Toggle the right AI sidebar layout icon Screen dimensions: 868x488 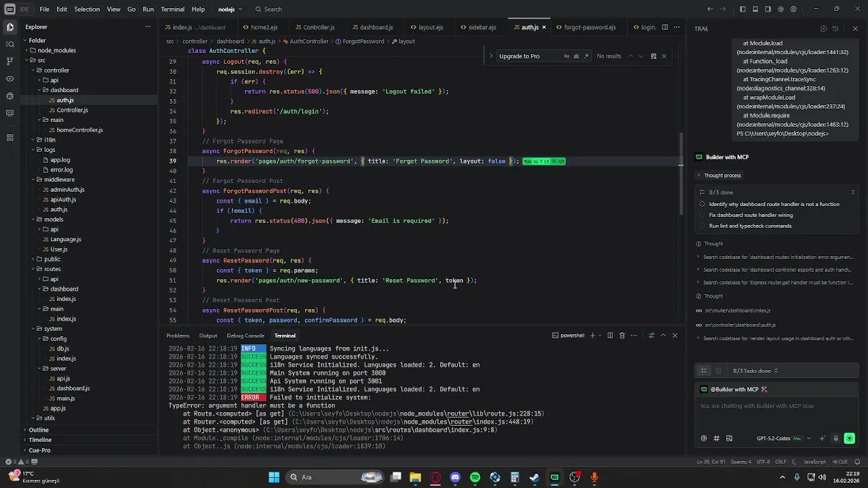pos(768,9)
